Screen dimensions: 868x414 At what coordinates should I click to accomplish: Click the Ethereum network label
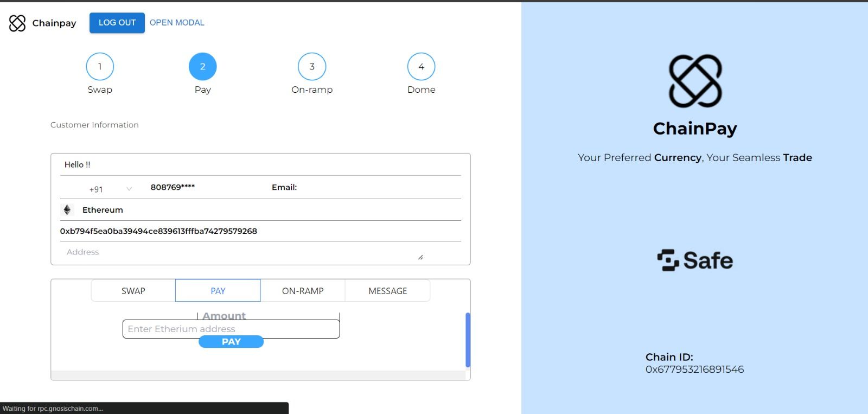103,210
